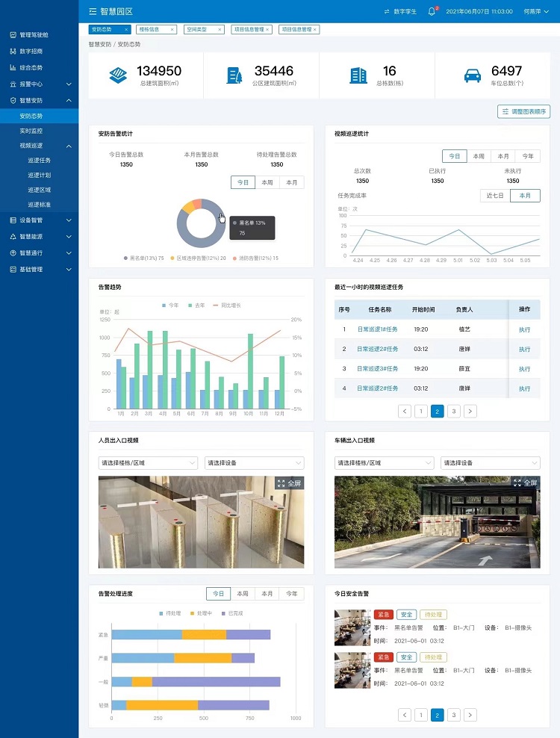
Task: Open 请选择楼栋/区域 dropdown under 车辆出入口视频
Action: [384, 463]
